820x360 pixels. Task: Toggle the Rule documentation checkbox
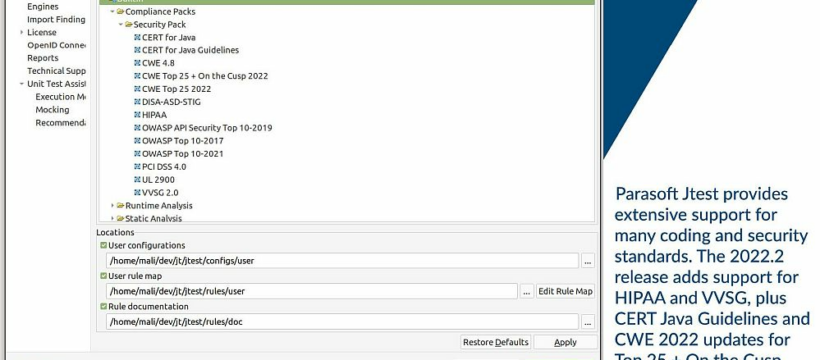tap(103, 307)
